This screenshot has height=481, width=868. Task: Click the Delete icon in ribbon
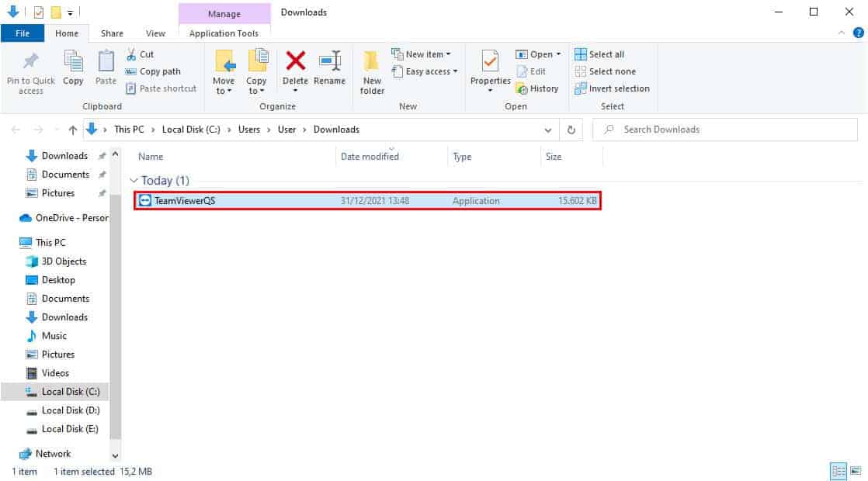click(x=295, y=62)
